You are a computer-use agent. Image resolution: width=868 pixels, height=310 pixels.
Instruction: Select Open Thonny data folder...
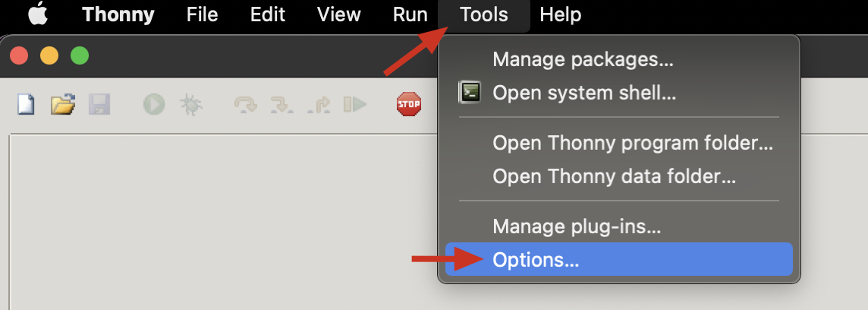614,177
